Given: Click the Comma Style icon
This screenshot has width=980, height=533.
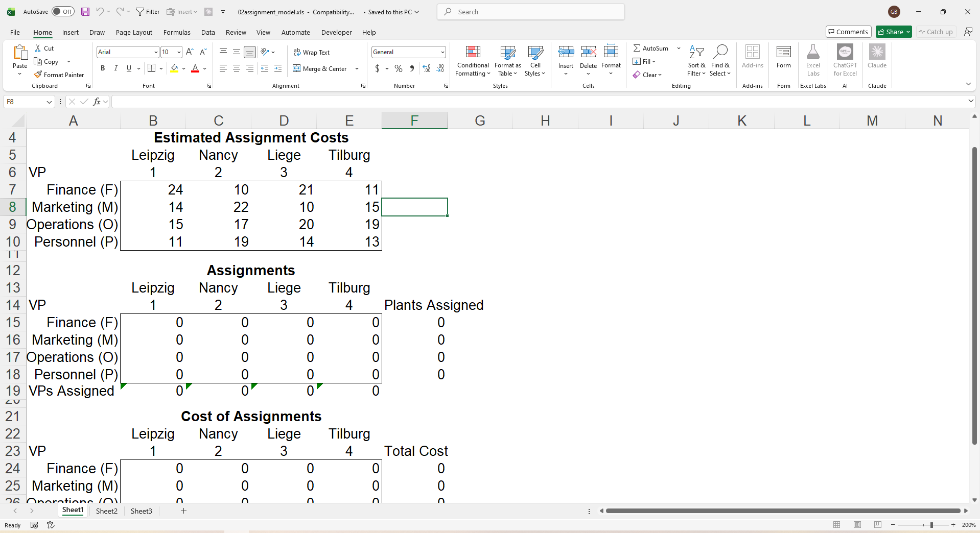Looking at the screenshot, I should 412,68.
